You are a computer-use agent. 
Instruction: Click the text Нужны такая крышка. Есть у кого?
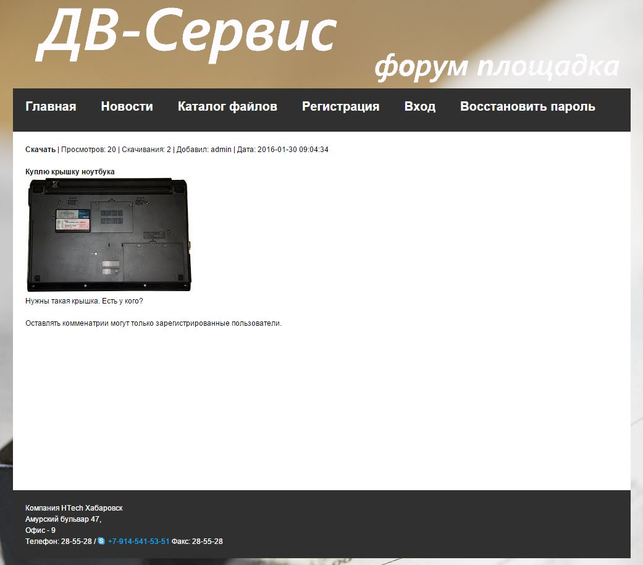click(84, 301)
